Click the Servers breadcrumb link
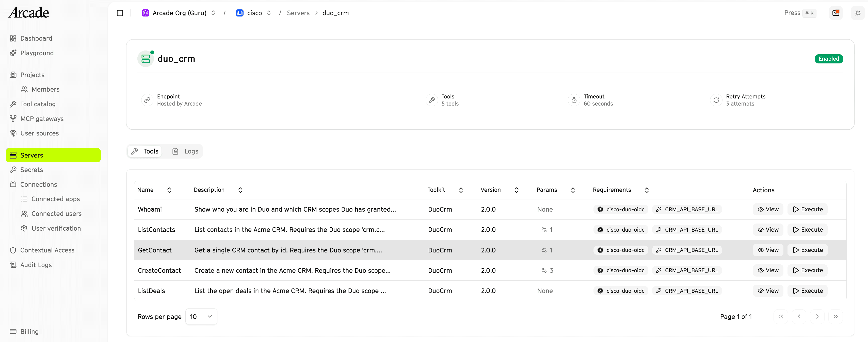868x342 pixels. (298, 13)
